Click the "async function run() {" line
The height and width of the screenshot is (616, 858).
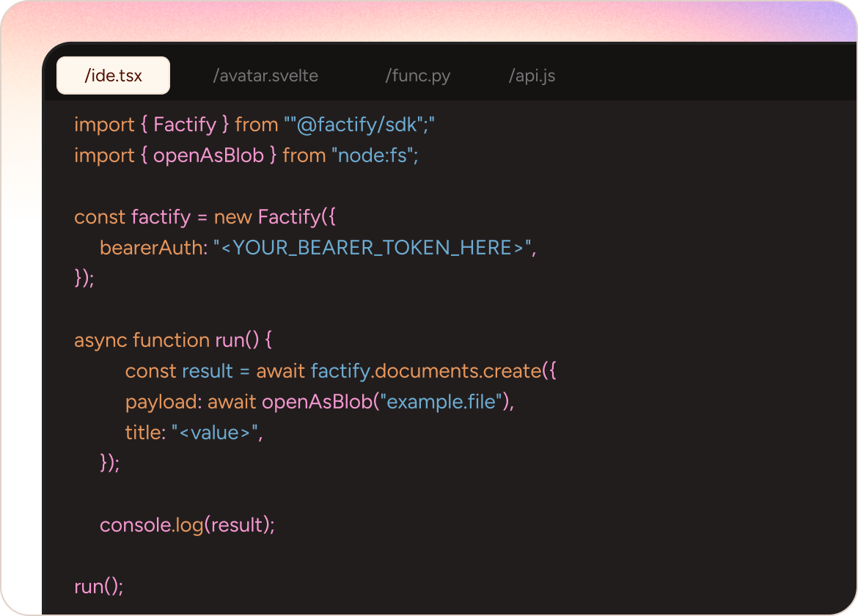173,340
